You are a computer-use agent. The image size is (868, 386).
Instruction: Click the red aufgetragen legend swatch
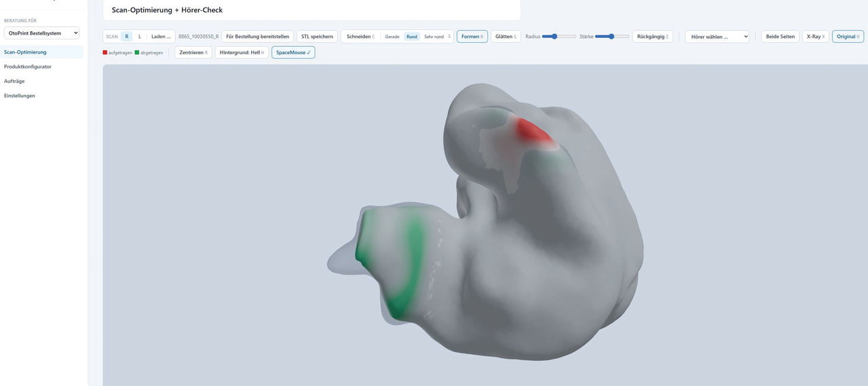click(105, 52)
